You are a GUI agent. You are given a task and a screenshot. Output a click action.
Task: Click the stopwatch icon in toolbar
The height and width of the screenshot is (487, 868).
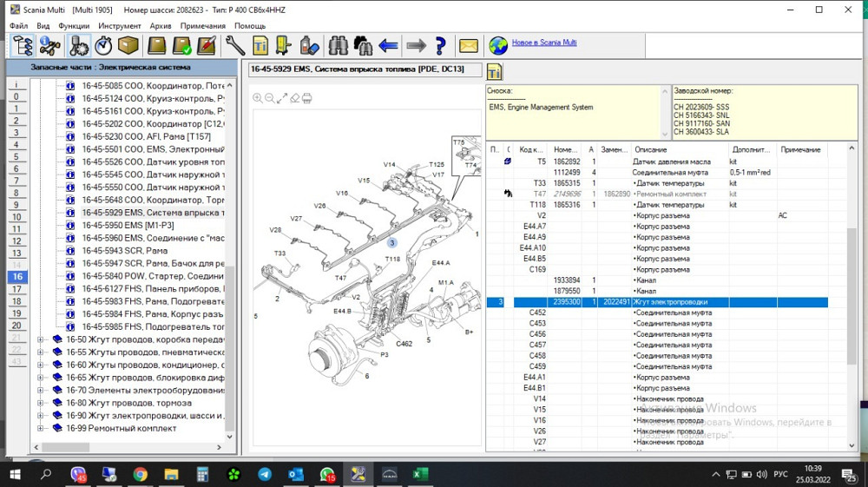[x=103, y=45]
